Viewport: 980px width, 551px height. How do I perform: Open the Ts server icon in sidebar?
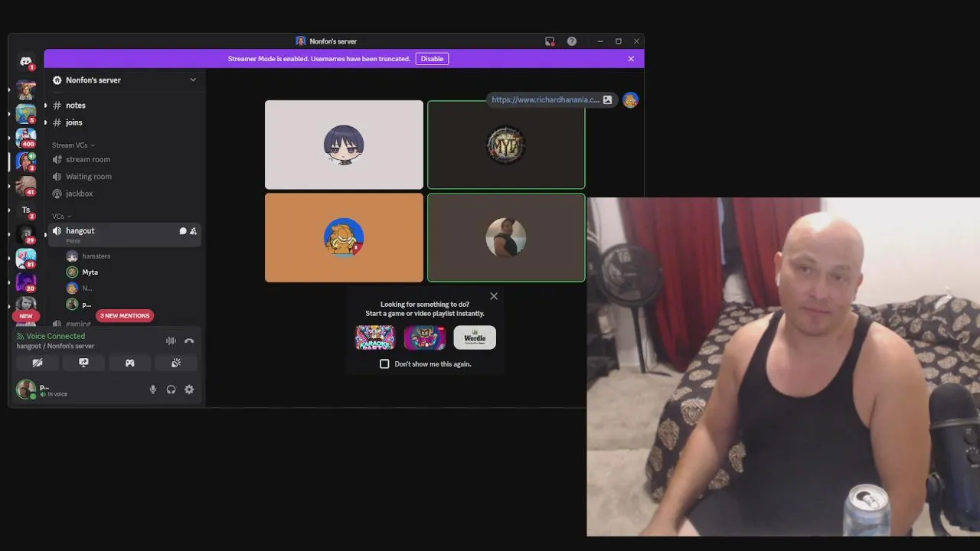coord(26,210)
